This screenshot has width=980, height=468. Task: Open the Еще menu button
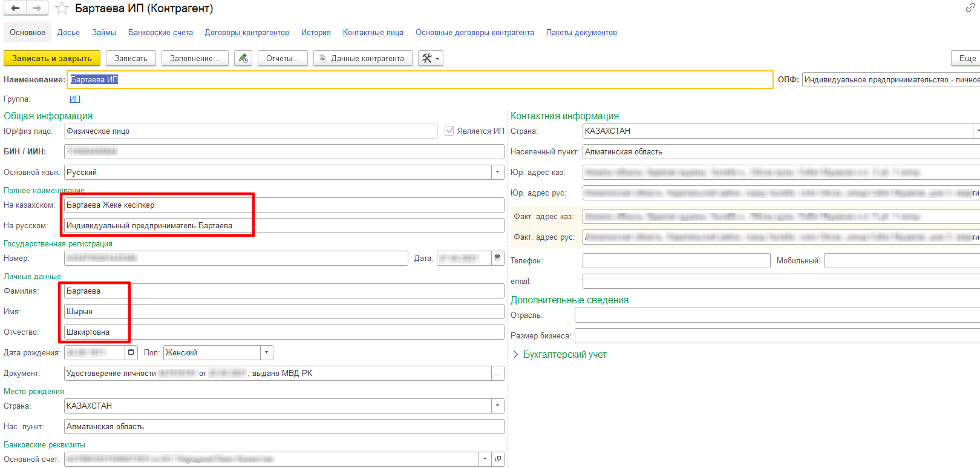[x=966, y=58]
